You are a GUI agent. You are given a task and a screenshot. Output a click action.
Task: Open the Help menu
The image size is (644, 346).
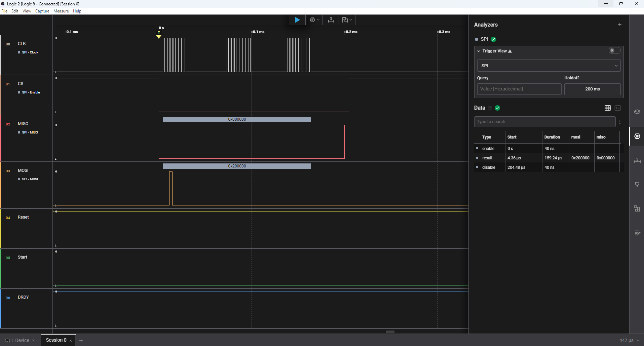point(77,11)
